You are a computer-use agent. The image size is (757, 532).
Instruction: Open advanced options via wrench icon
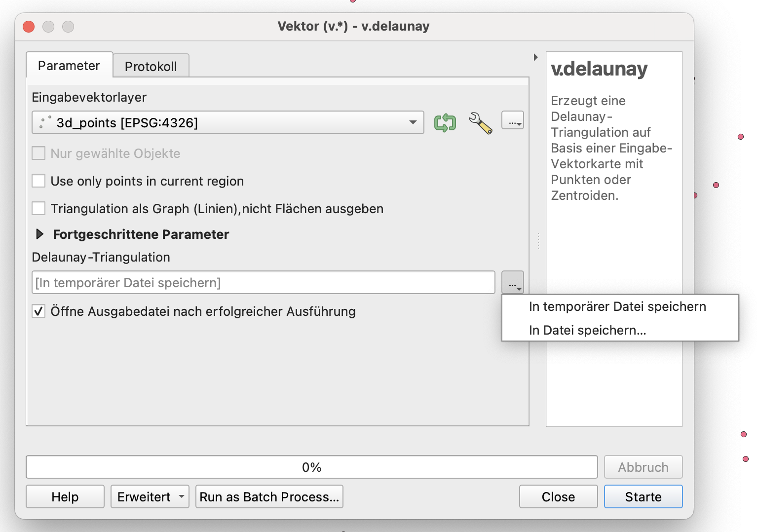click(x=480, y=123)
